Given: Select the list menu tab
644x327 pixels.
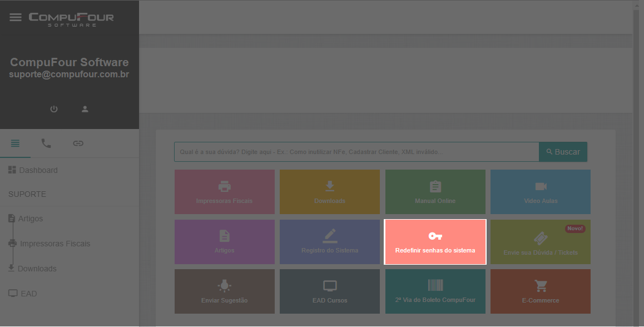Looking at the screenshot, I should tap(15, 143).
